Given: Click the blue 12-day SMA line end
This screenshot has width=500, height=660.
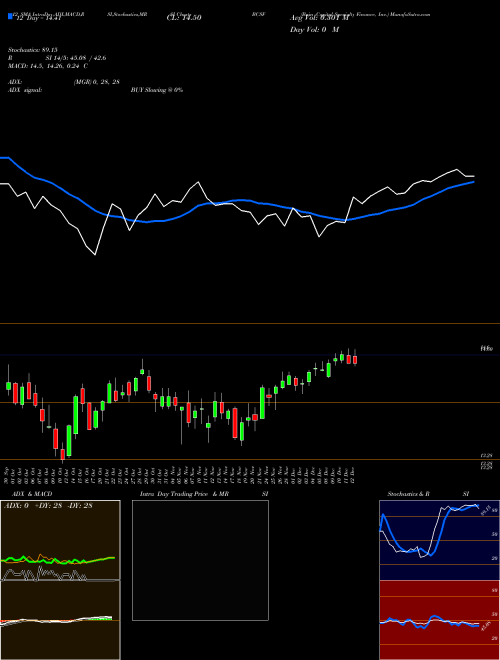Looking at the screenshot, I should [x=474, y=182].
